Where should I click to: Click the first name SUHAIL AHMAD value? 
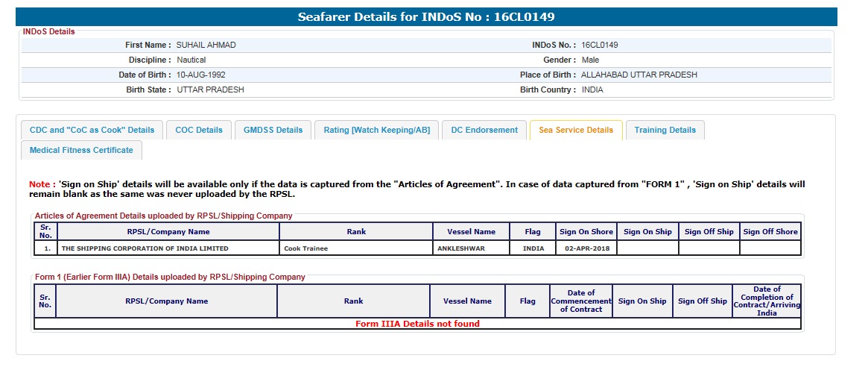(206, 45)
